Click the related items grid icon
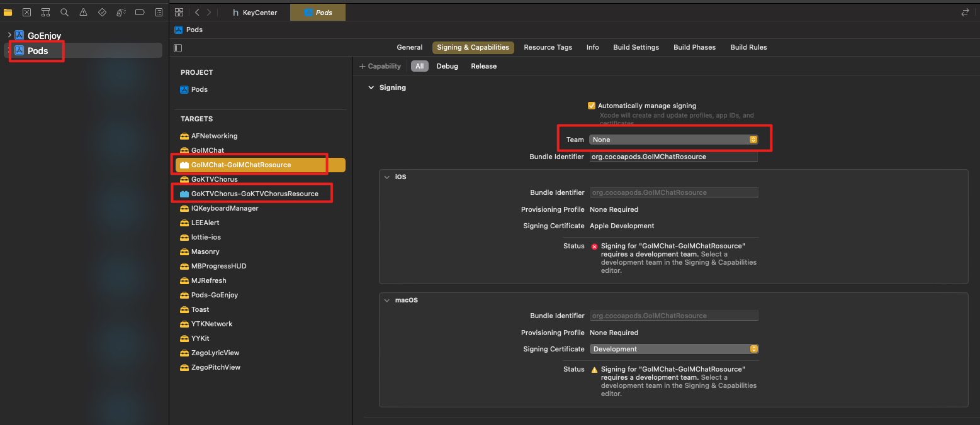The image size is (980, 425). (179, 13)
